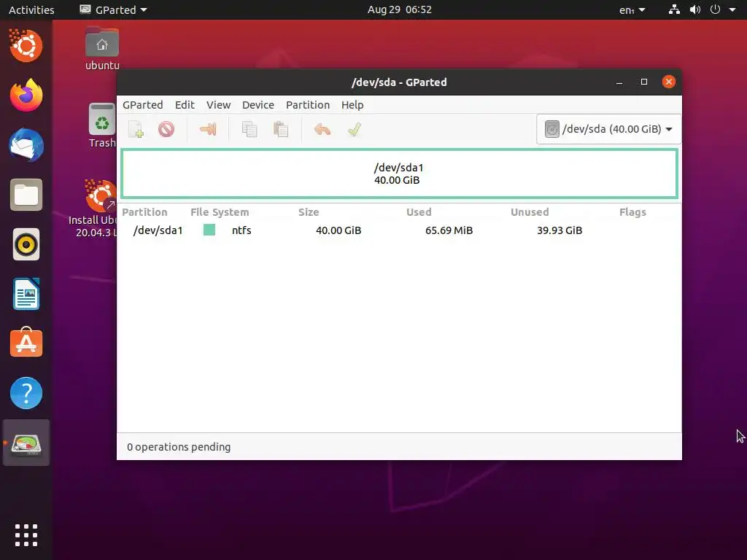747x560 pixels.
Task: Click the clock Aug 29 06:52
Action: tap(400, 9)
